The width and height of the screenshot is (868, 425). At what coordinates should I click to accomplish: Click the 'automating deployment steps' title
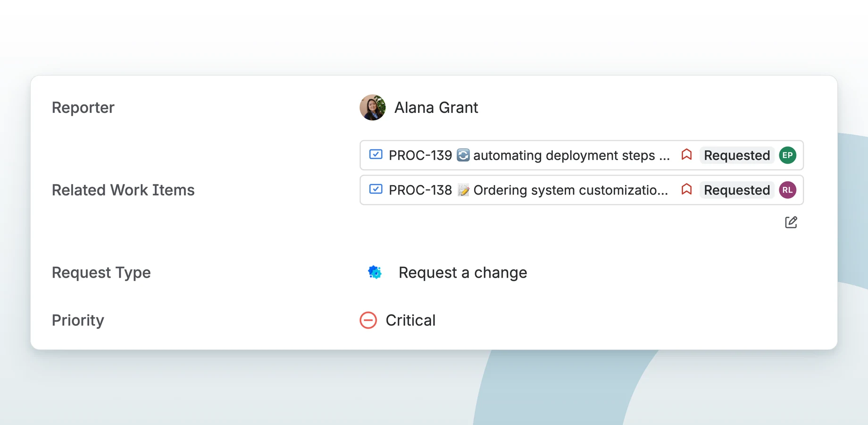tap(571, 155)
